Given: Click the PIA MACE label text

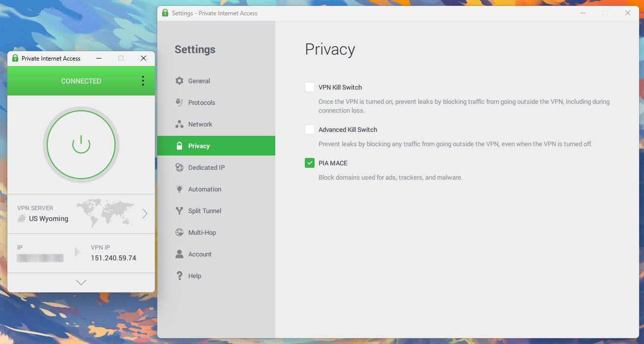Looking at the screenshot, I should pyautogui.click(x=333, y=163).
